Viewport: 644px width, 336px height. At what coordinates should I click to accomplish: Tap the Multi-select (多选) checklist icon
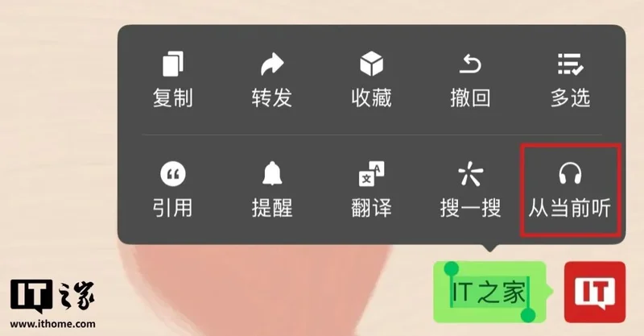[x=570, y=64]
